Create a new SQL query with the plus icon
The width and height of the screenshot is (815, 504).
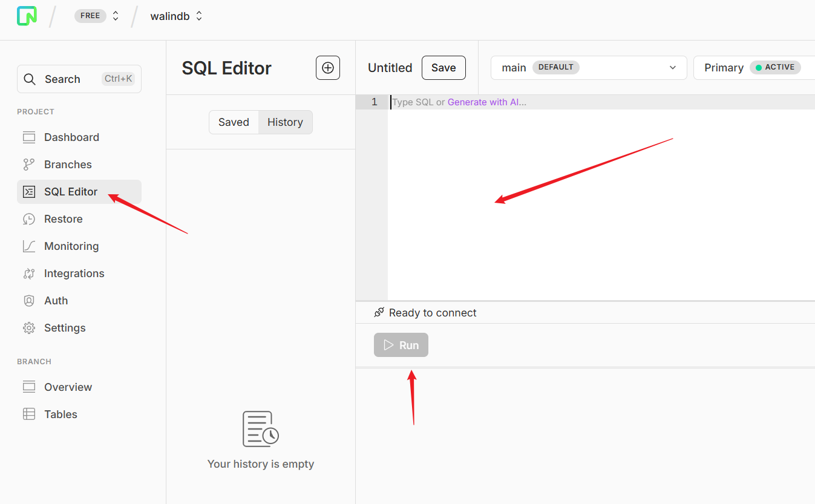coord(327,68)
